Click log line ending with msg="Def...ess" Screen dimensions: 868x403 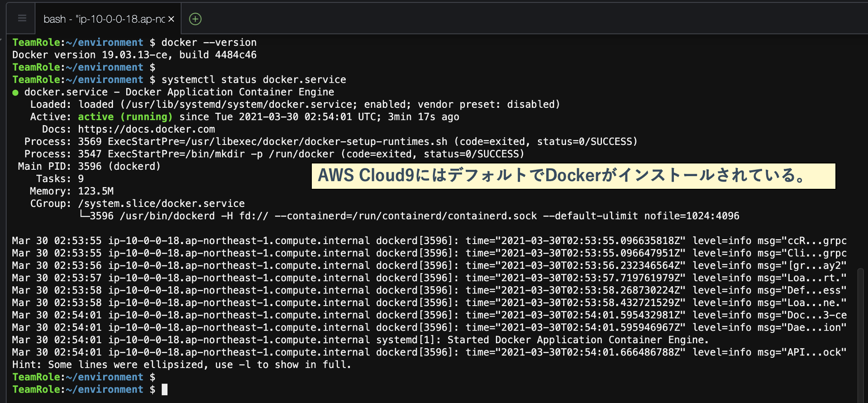tap(429, 290)
